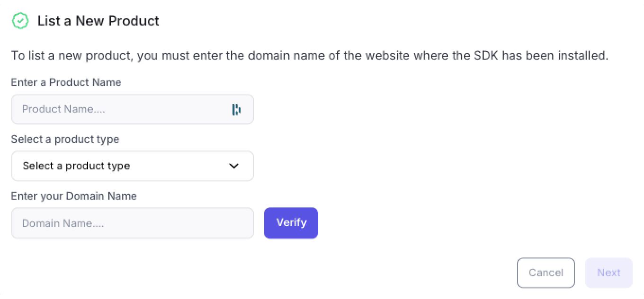Screen dimensions: 644x299
Task: Expand product type options via the down arrow
Action: 234,166
